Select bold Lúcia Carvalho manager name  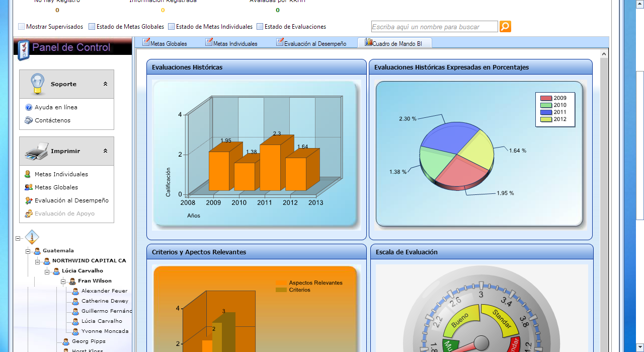(83, 271)
